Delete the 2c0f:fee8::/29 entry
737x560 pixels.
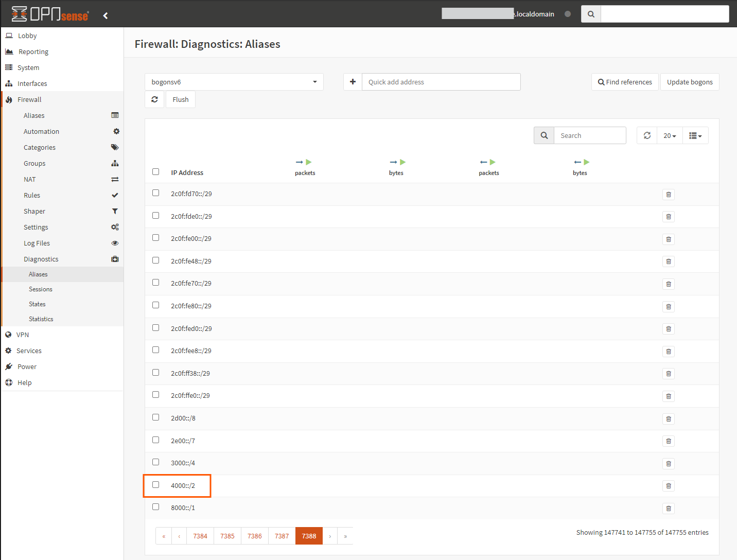669,352
